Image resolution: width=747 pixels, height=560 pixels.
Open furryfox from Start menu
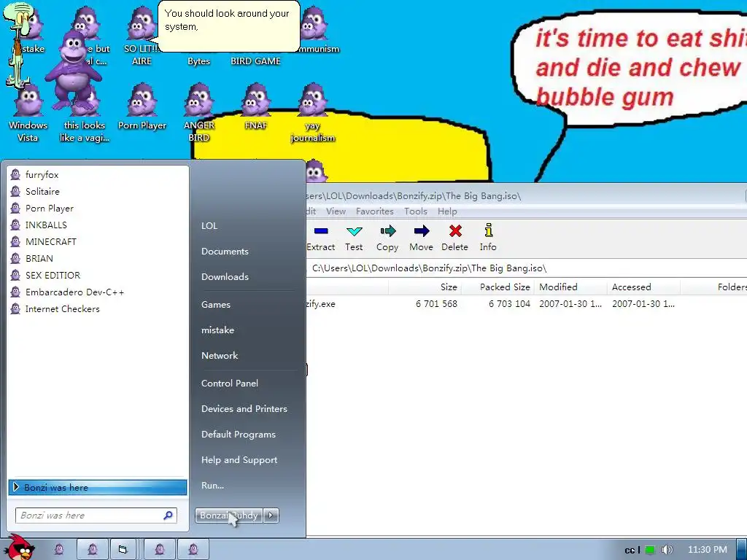98,175
